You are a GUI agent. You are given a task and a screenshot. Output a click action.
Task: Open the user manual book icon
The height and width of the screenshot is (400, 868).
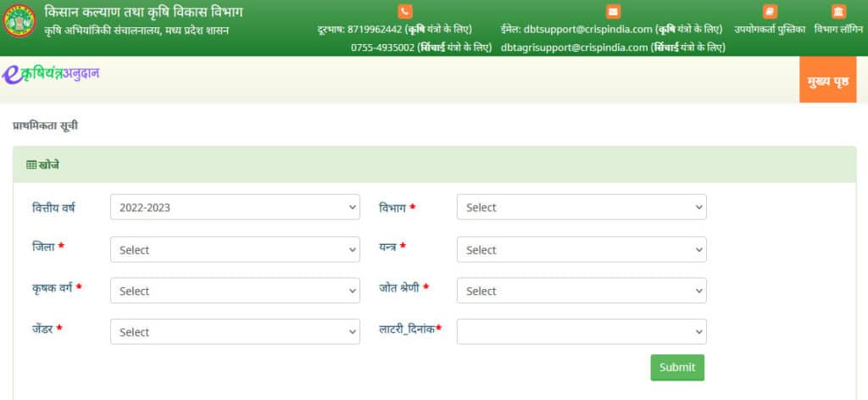[770, 12]
